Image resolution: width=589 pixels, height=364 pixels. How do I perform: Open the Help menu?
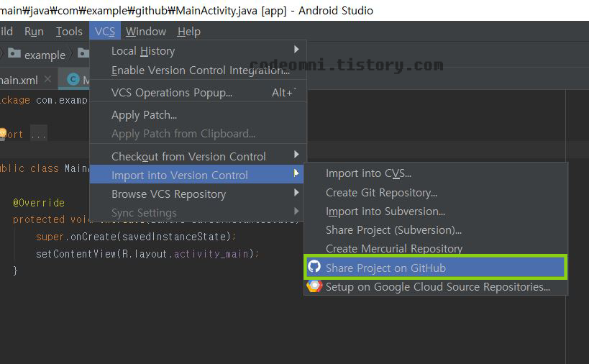188,31
